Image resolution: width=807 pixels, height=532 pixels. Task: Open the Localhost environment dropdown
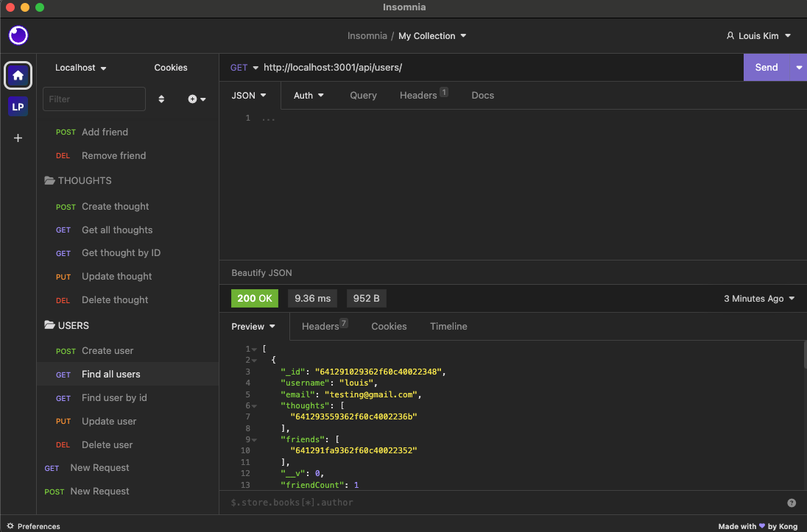[x=80, y=67]
